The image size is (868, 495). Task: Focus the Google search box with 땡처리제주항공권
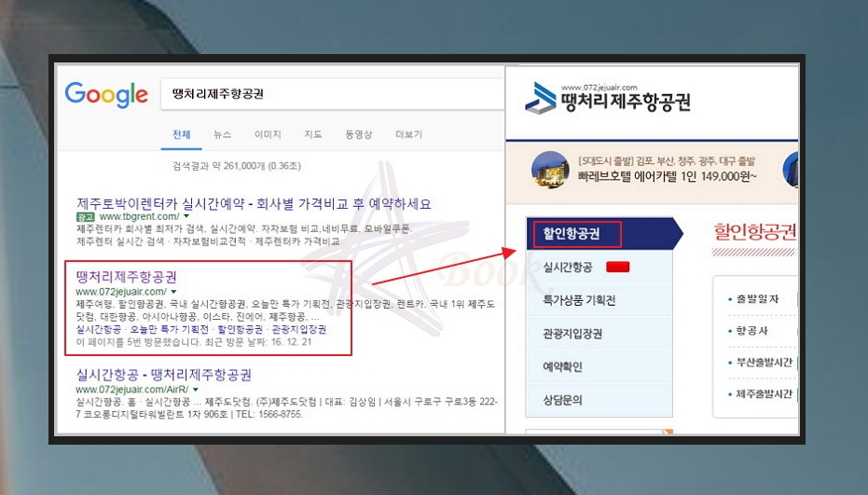click(332, 93)
